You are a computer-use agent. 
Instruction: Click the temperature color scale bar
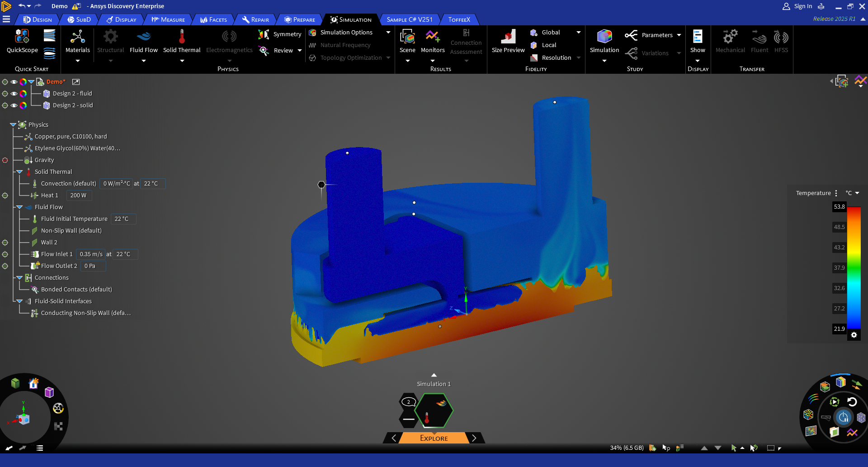(854, 267)
